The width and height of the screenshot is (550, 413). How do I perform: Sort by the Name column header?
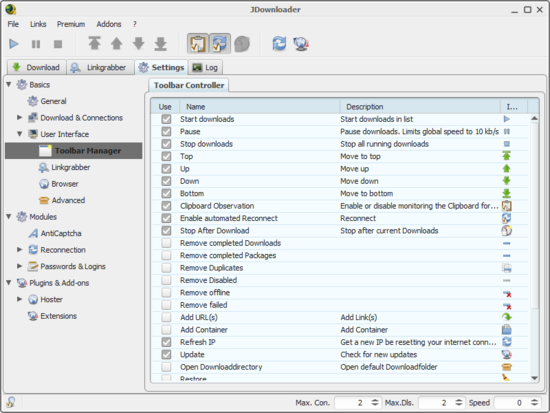(260, 107)
